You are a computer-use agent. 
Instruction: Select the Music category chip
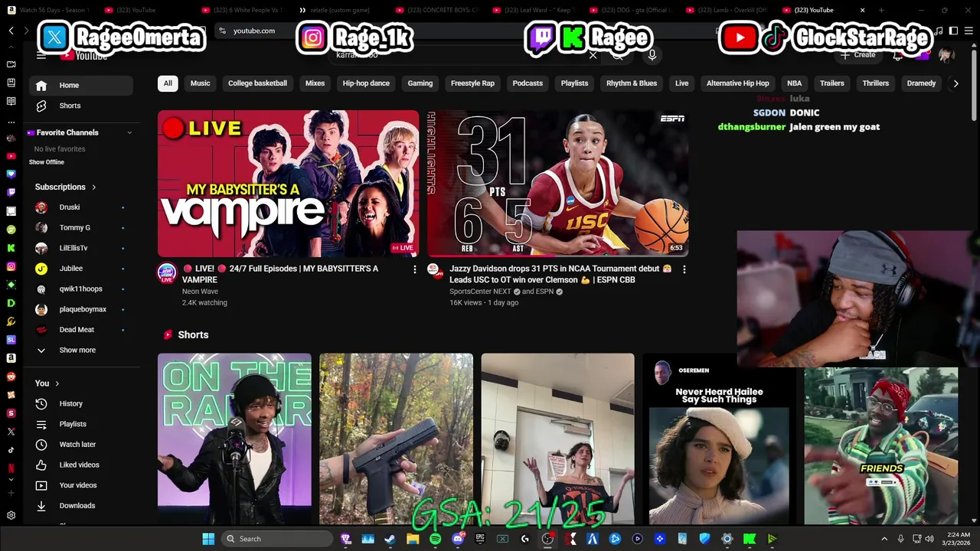click(x=200, y=83)
